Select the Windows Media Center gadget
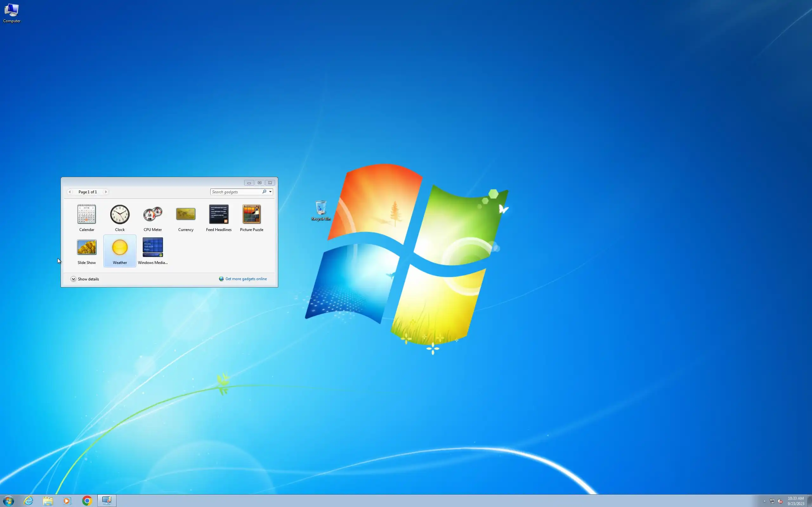This screenshot has height=507, width=812. coord(153,247)
